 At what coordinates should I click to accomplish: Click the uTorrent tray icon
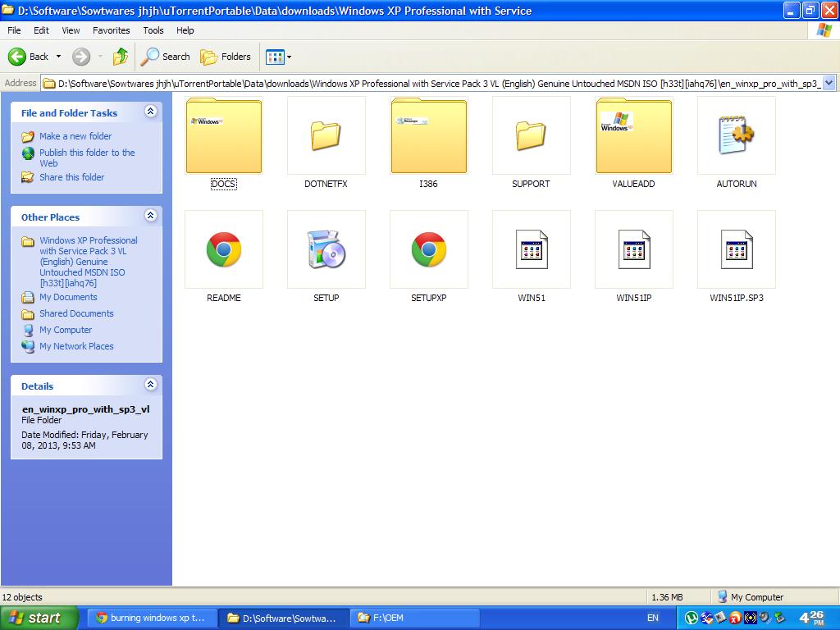pos(692,618)
